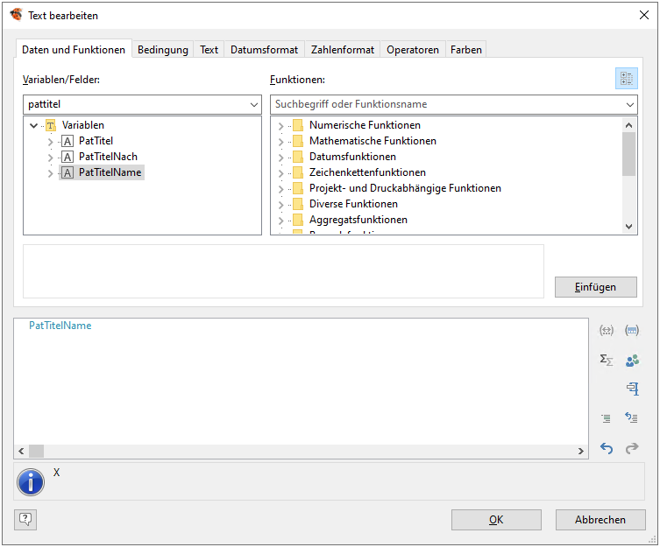This screenshot has width=660, height=547.
Task: Select the Aggregatsfunktionen tree item
Action: [x=358, y=220]
